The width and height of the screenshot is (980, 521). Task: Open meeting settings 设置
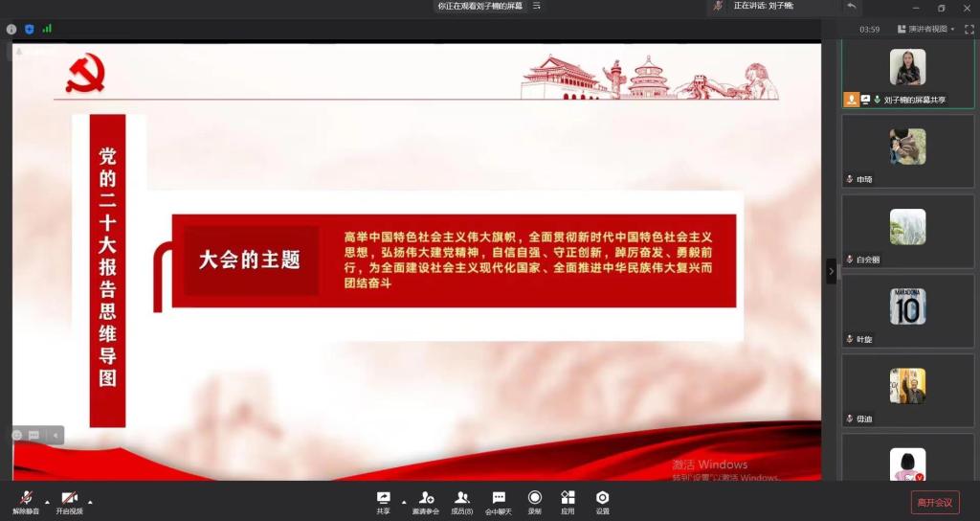(602, 502)
